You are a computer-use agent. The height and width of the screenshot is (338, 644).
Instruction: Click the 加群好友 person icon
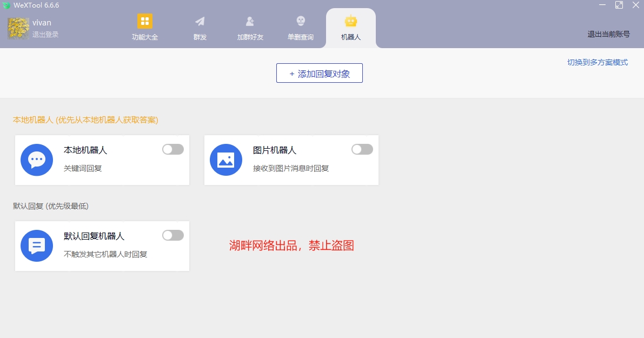(x=249, y=21)
